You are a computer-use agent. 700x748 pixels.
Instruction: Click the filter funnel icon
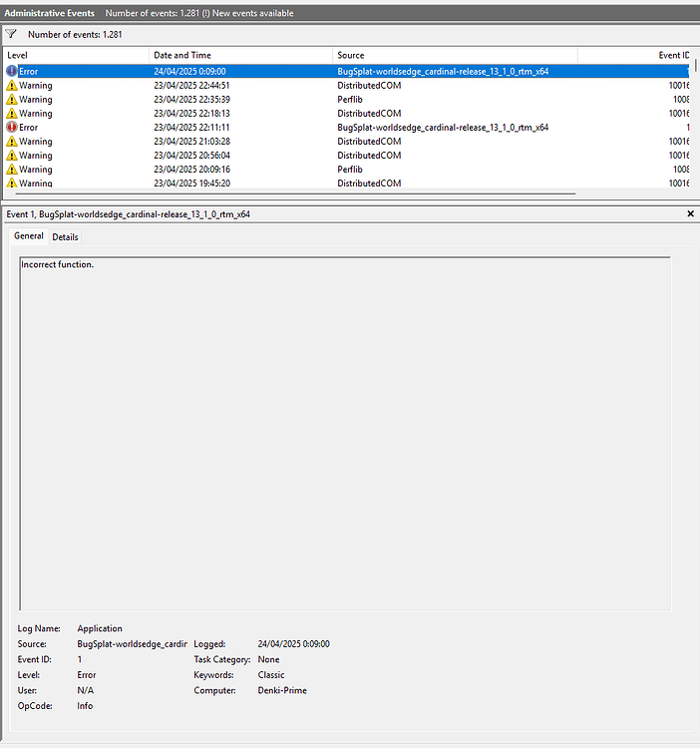pos(11,34)
